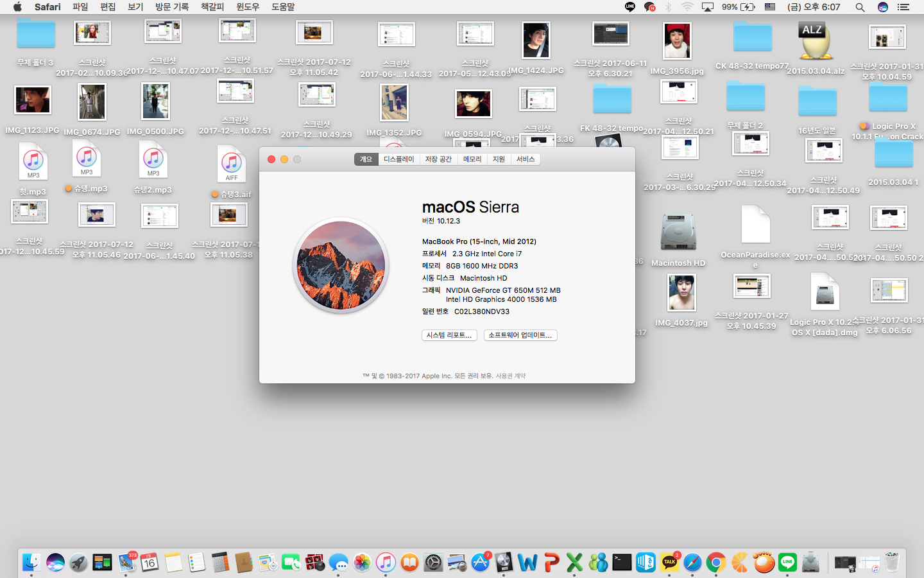The image size is (924, 578).
Task: Open the AirPlay display menu
Action: (708, 7)
